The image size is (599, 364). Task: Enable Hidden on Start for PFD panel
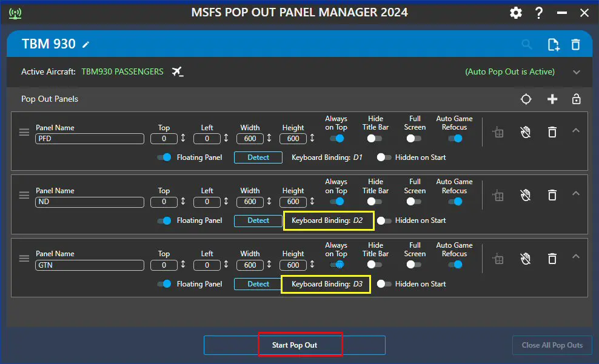pyautogui.click(x=384, y=157)
